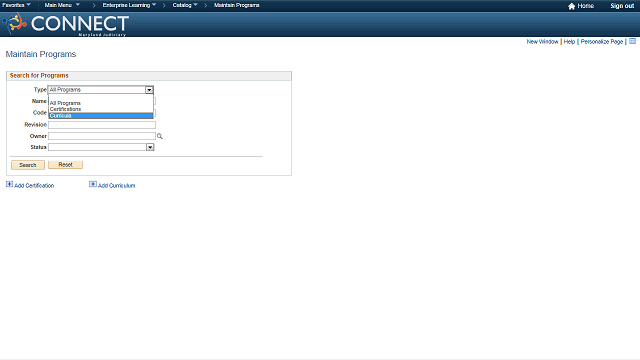The image size is (640, 360).
Task: Click the Reset button
Action: (x=65, y=164)
